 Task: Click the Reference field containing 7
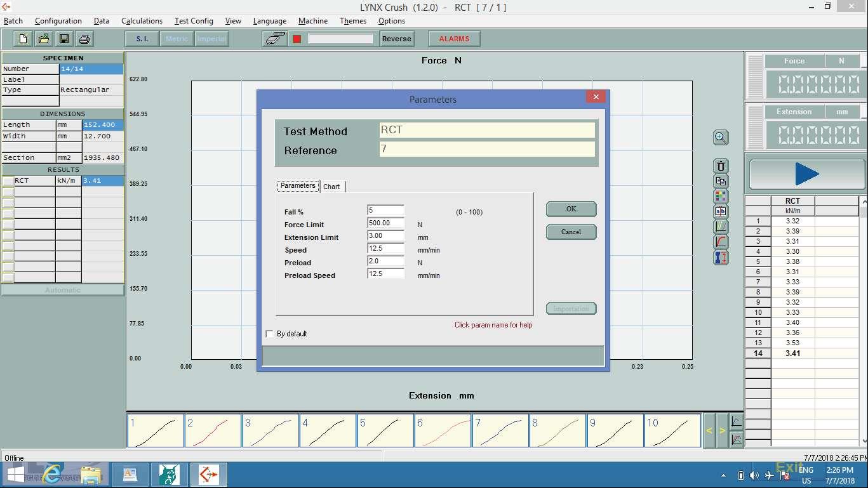(x=487, y=149)
